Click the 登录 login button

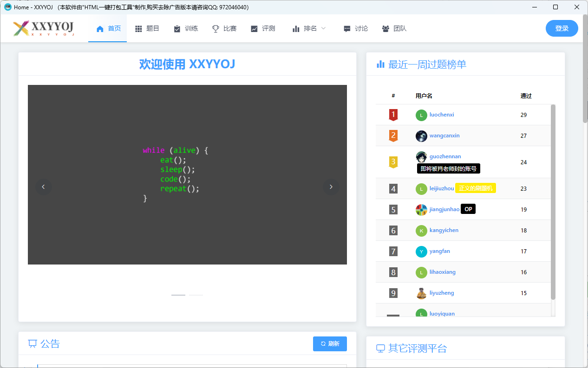[x=562, y=28]
